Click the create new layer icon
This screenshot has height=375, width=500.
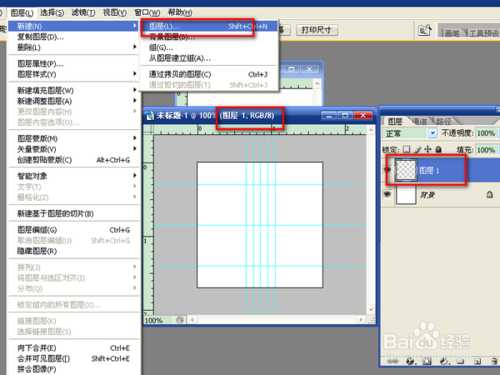click(477, 361)
